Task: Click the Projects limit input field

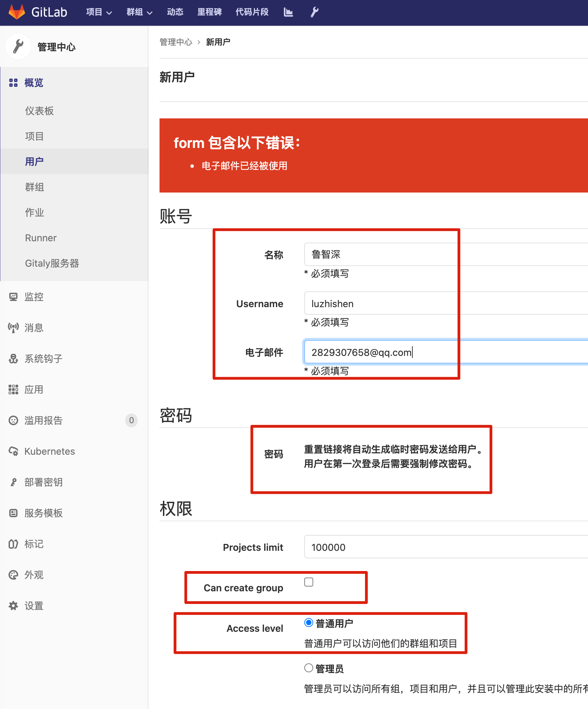Action: point(446,547)
